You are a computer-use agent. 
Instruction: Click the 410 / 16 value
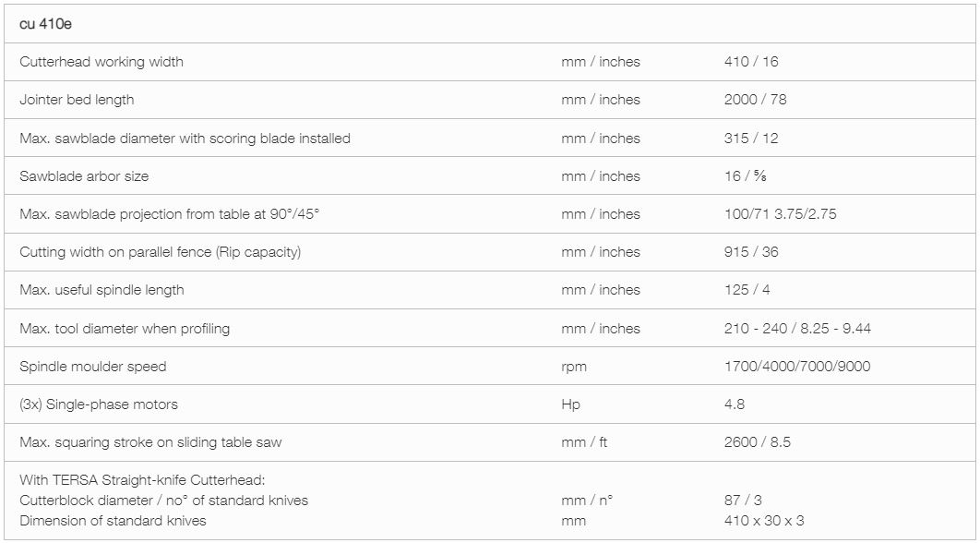751,62
